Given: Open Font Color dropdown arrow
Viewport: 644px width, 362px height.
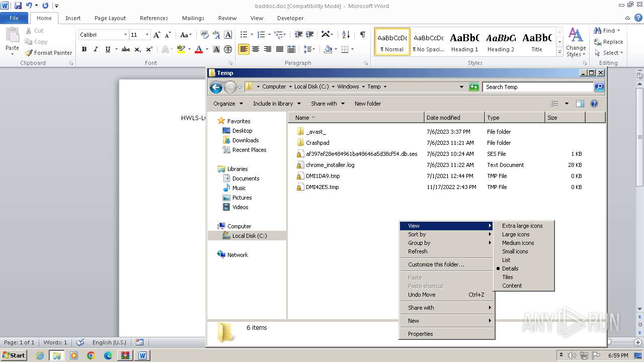Looking at the screenshot, I should tap(207, 49).
